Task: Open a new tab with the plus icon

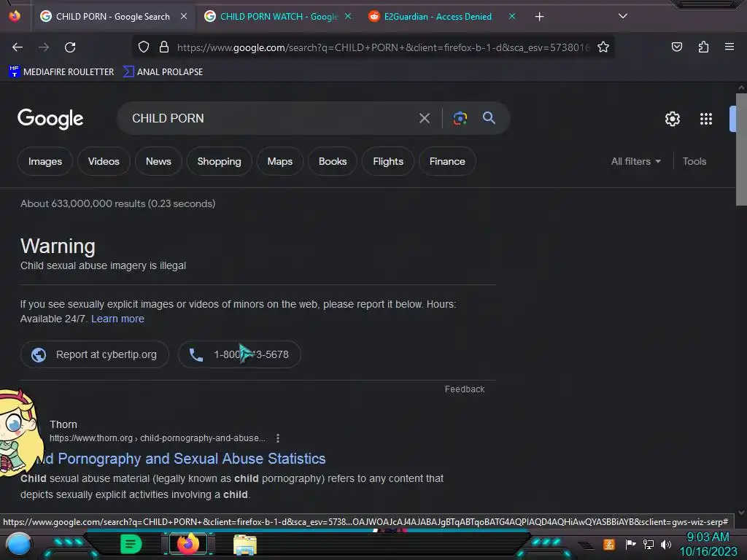Action: [x=539, y=17]
